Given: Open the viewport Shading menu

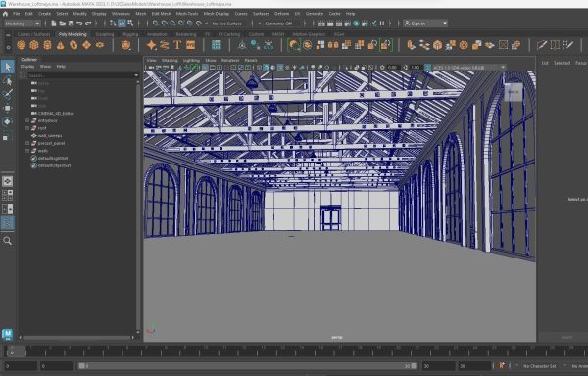Looking at the screenshot, I should click(170, 61).
